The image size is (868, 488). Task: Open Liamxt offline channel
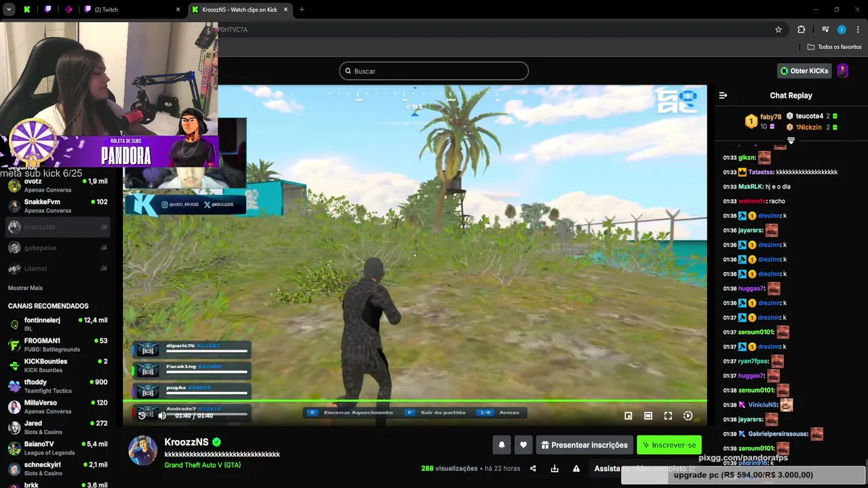(58, 268)
